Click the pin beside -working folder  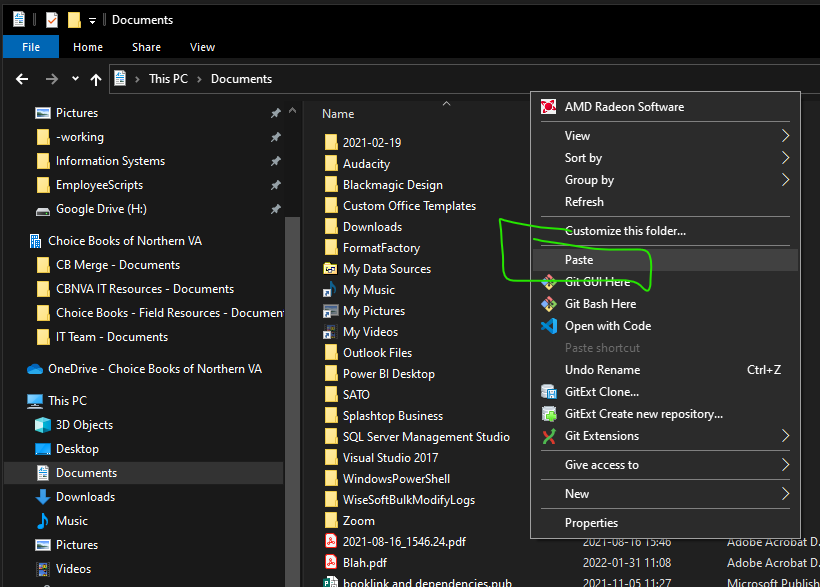pos(276,137)
